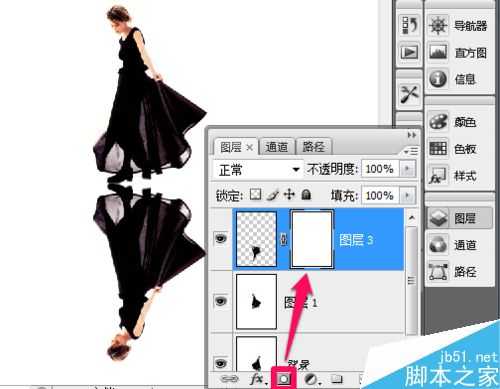Expand the opacity (不透明度) slider arrow
The width and height of the screenshot is (500, 389).
coord(407,169)
